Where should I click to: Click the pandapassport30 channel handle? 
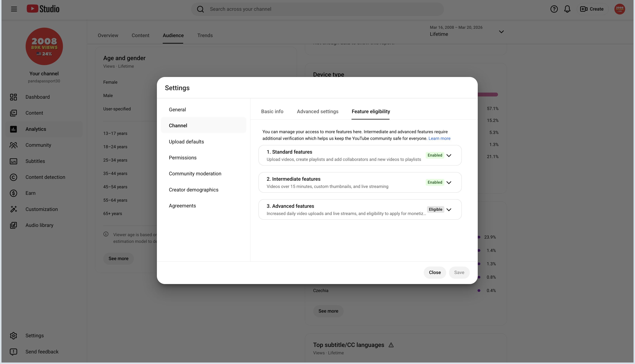44,81
